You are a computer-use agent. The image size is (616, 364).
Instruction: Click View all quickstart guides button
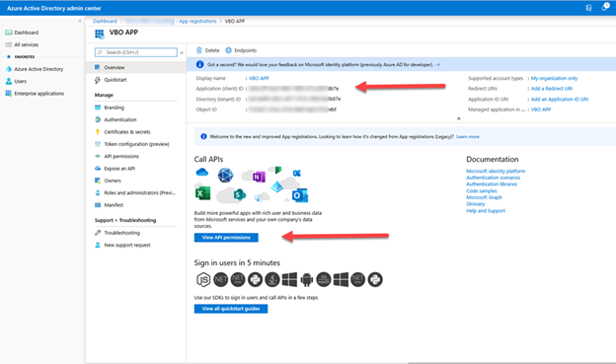[231, 309]
